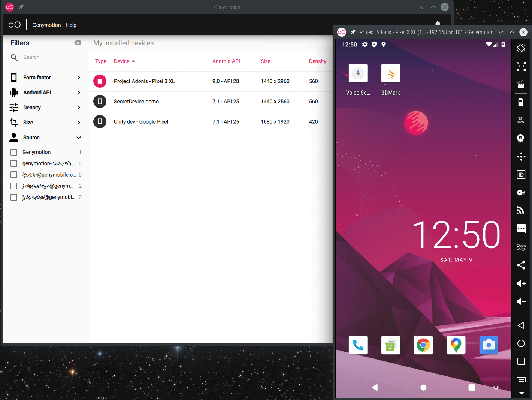Open the battery widget in emulator toolbar
This screenshot has height=400, width=532.
click(x=520, y=102)
